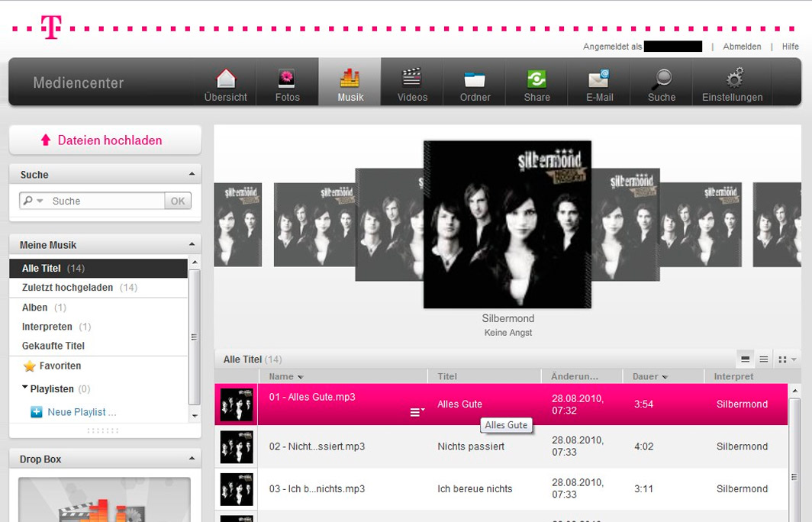This screenshot has width=812, height=522.
Task: Click Silbermond artist in Nichts passiert row
Action: point(742,446)
